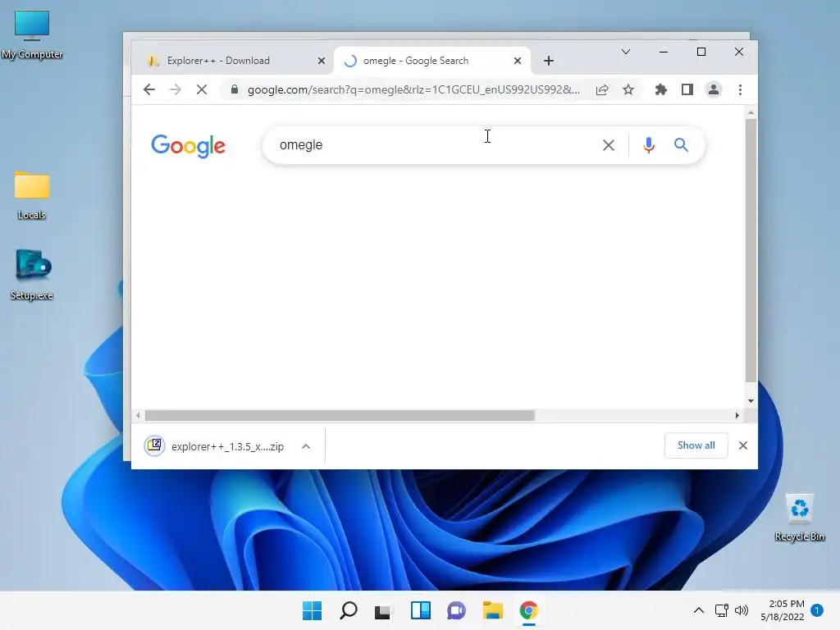
Task: Close the downloads bar
Action: coord(743,445)
